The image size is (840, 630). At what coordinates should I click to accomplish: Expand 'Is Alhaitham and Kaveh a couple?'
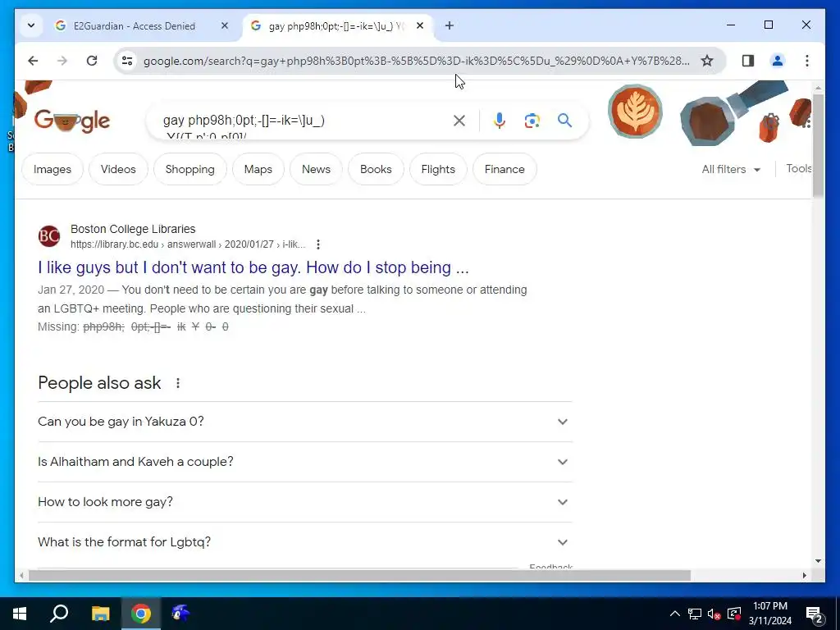pyautogui.click(x=305, y=462)
